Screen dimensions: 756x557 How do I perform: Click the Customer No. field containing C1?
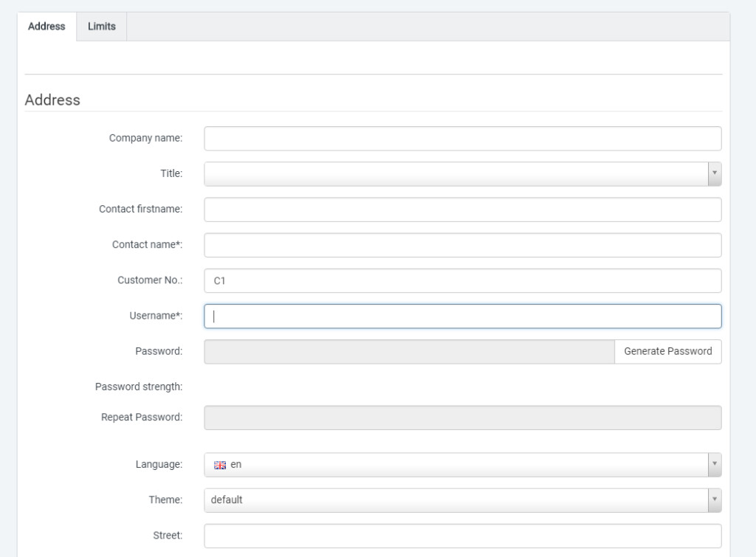pyautogui.click(x=462, y=280)
